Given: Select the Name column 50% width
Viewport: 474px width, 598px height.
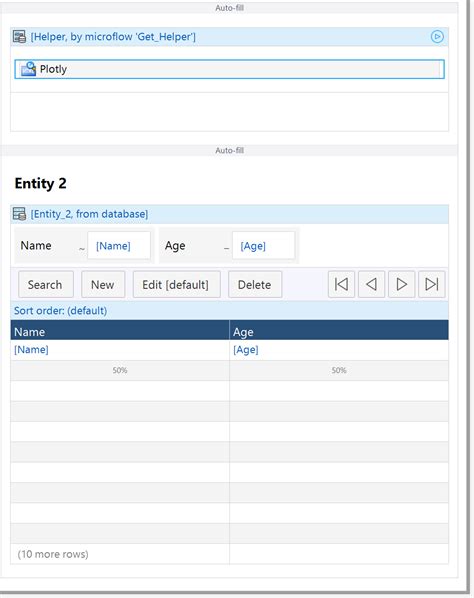Looking at the screenshot, I should (x=120, y=370).
